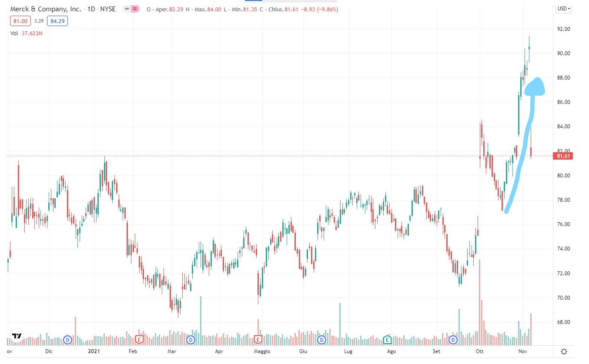Open chart settings gear icon
The width and height of the screenshot is (589, 364).
[564, 351]
